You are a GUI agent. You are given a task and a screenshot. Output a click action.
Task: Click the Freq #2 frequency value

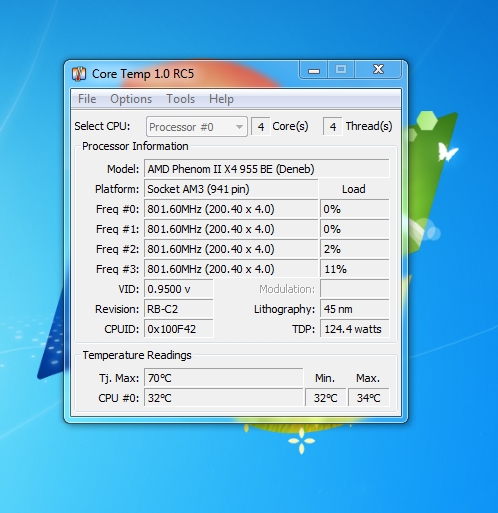point(231,249)
